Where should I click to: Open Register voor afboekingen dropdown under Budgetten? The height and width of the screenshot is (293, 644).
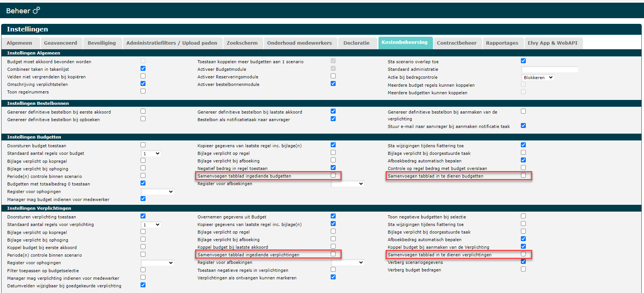[x=348, y=184]
